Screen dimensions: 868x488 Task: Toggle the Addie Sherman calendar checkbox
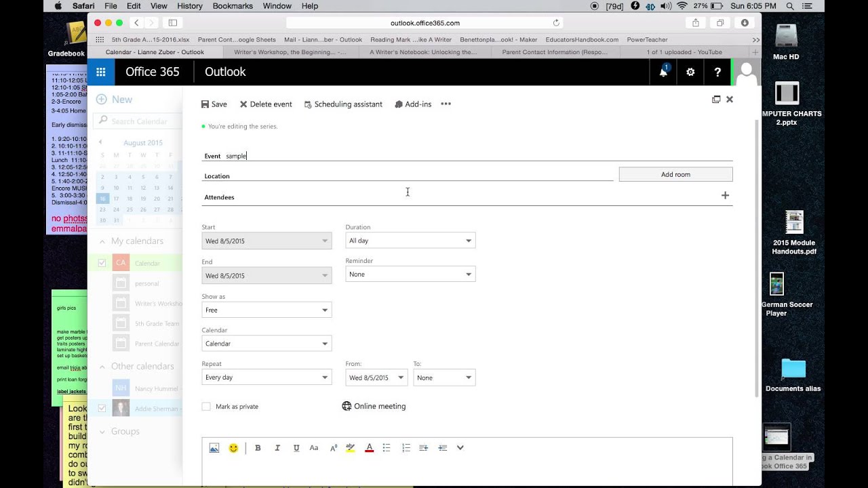[x=102, y=409]
